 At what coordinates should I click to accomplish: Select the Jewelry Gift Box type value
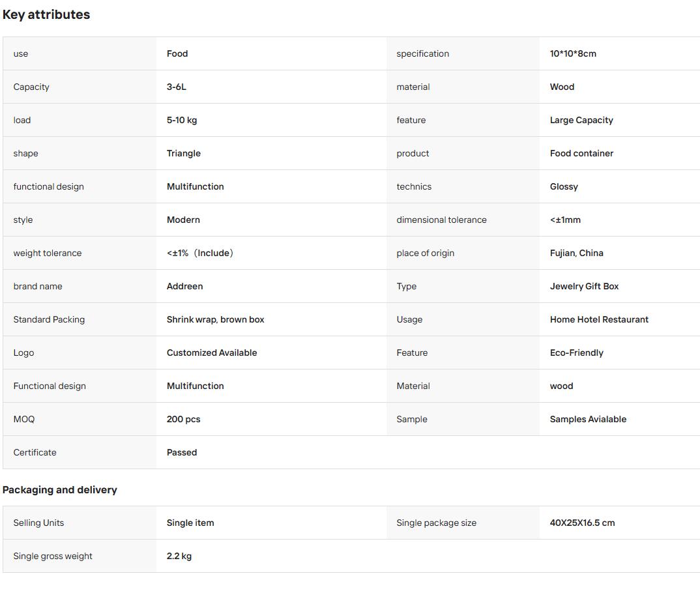point(584,287)
